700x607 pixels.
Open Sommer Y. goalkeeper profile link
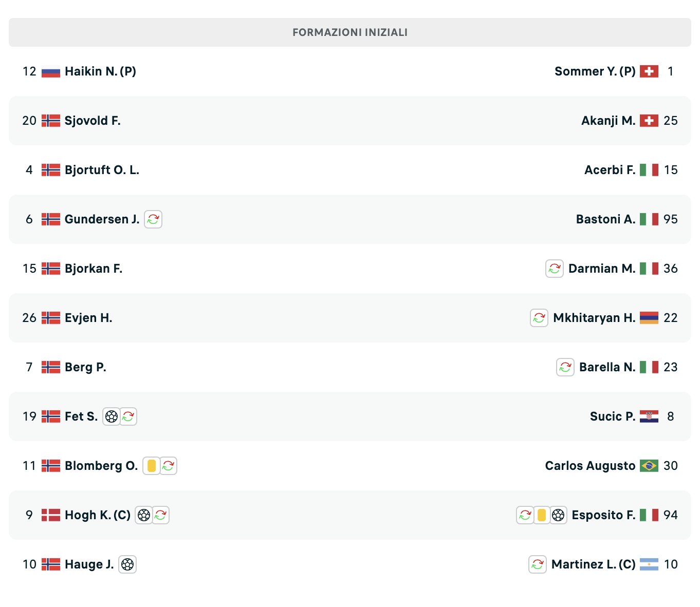595,71
